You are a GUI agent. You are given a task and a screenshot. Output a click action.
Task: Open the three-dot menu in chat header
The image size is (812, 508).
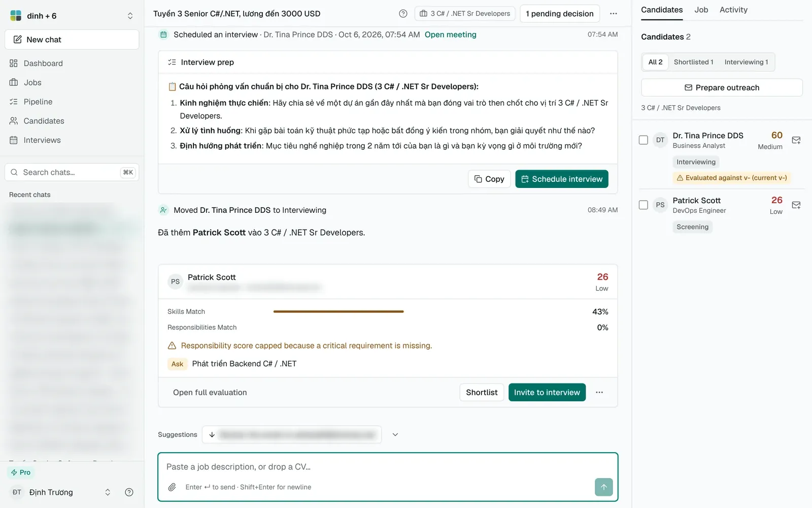click(x=613, y=14)
